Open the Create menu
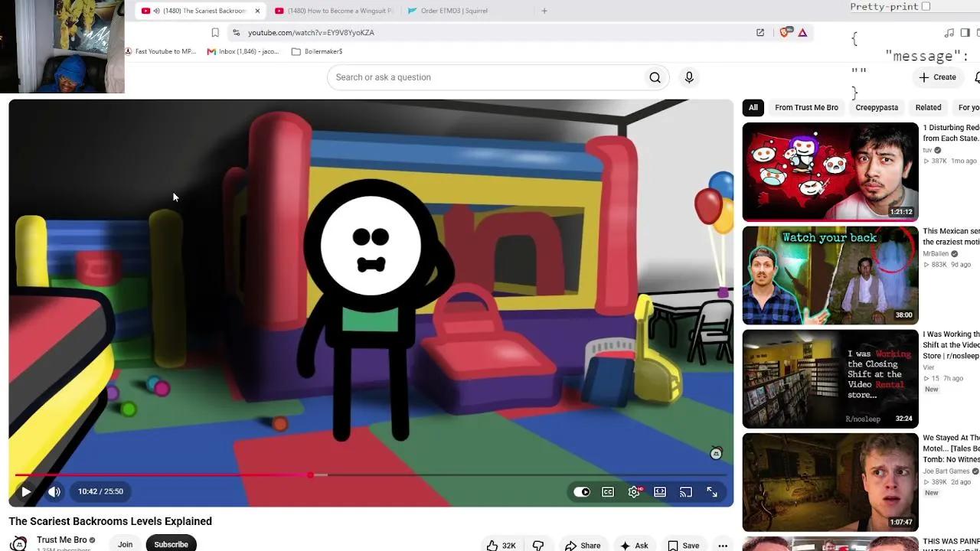 (938, 77)
